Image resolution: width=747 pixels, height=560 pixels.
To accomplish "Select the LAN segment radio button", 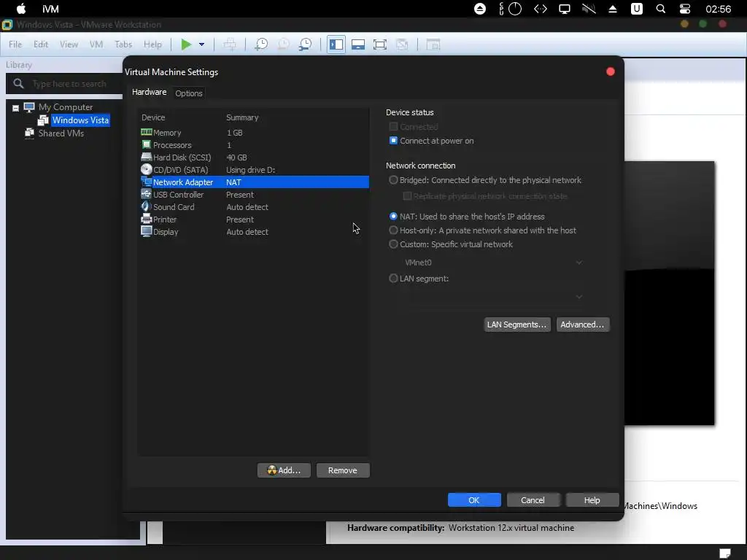I will 393,278.
